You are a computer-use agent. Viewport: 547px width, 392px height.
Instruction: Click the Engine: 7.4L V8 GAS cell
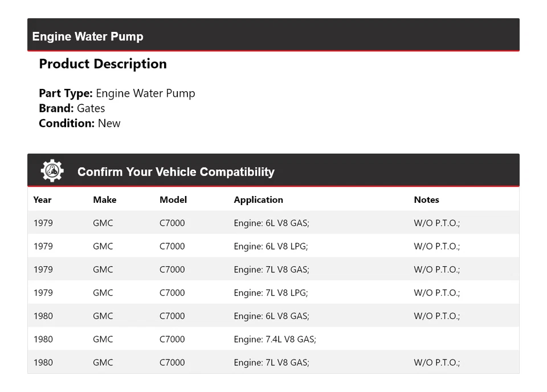click(x=275, y=339)
